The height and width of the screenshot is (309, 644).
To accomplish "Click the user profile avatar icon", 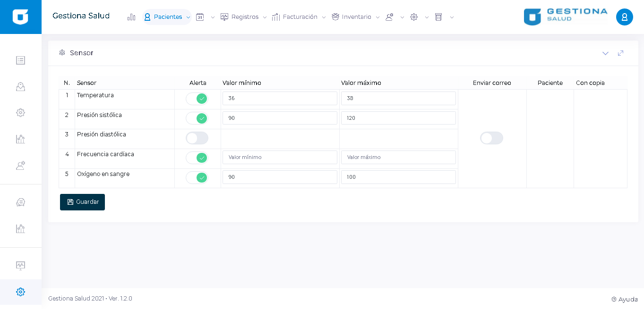I will tap(624, 17).
